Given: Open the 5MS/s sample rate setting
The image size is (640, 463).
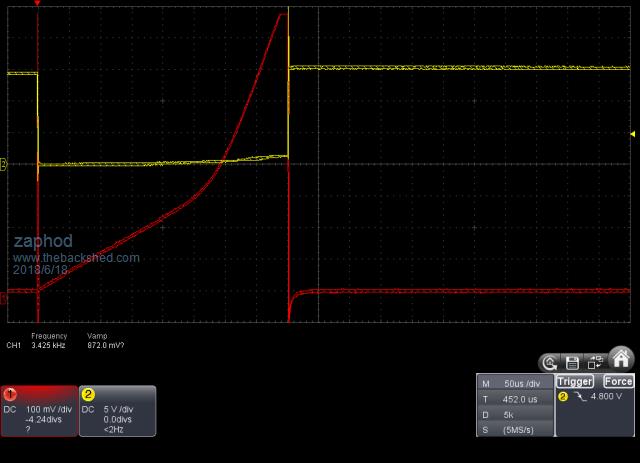Looking at the screenshot, I should coord(519,428).
